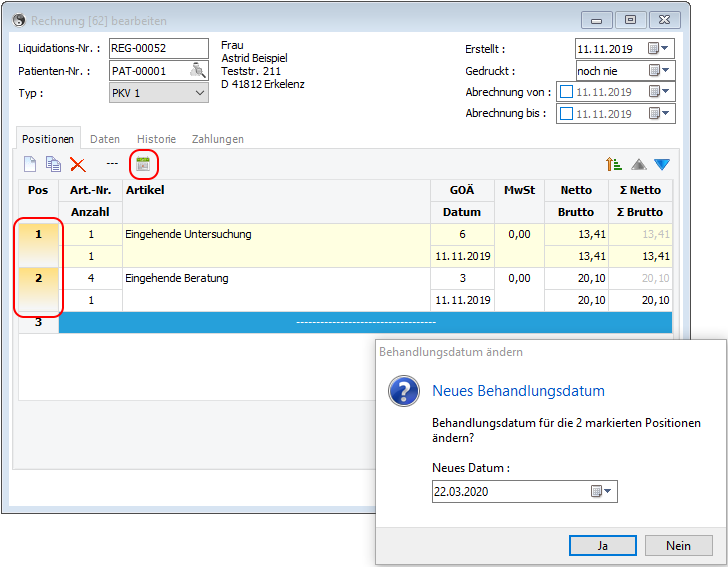Sort positions with the orange arrow icon
The height and width of the screenshot is (567, 728).
tap(613, 164)
